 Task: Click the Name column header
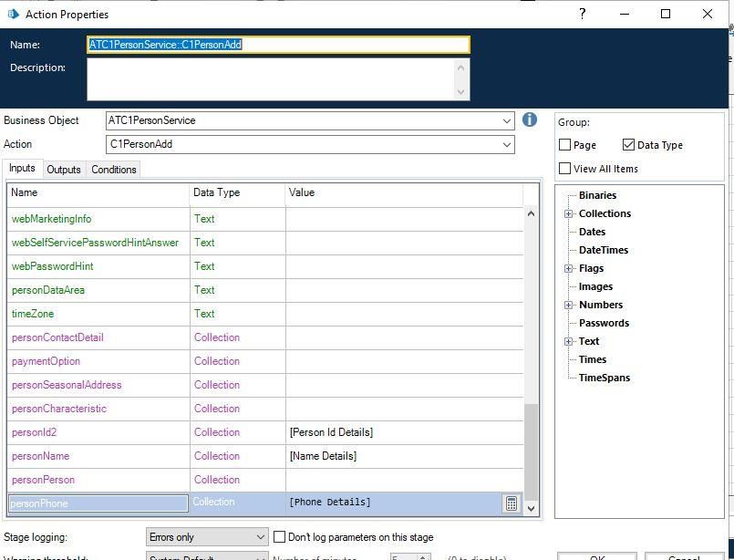98,193
